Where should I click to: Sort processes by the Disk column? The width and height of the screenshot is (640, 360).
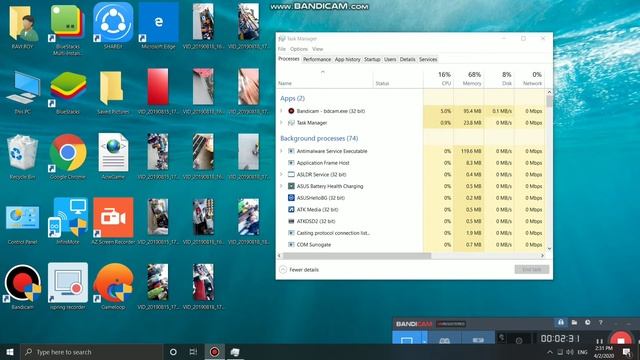[x=499, y=78]
